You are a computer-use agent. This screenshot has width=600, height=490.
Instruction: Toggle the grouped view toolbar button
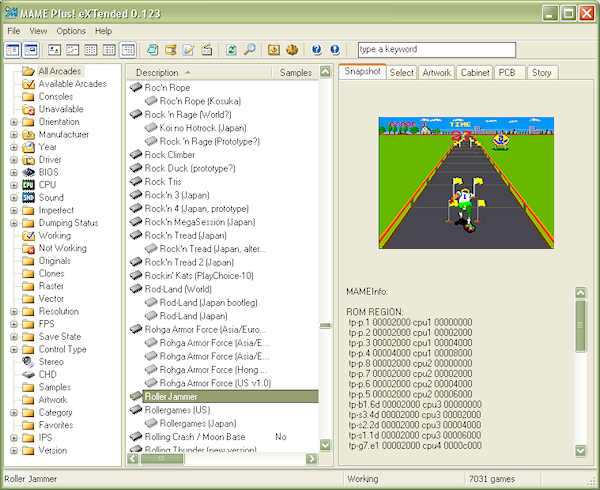(128, 50)
